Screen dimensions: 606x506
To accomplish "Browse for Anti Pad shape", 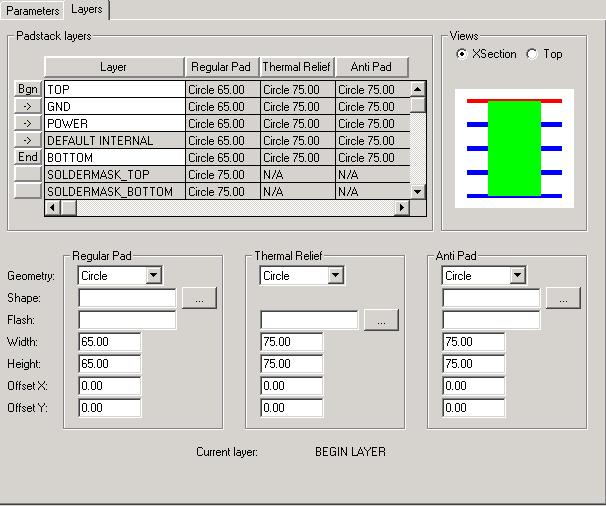I will [x=563, y=298].
